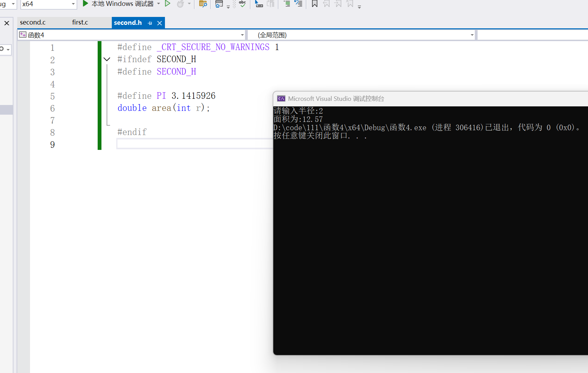Open the Hot Reload options dropdown arrow
This screenshot has height=373, width=588.
(189, 4)
